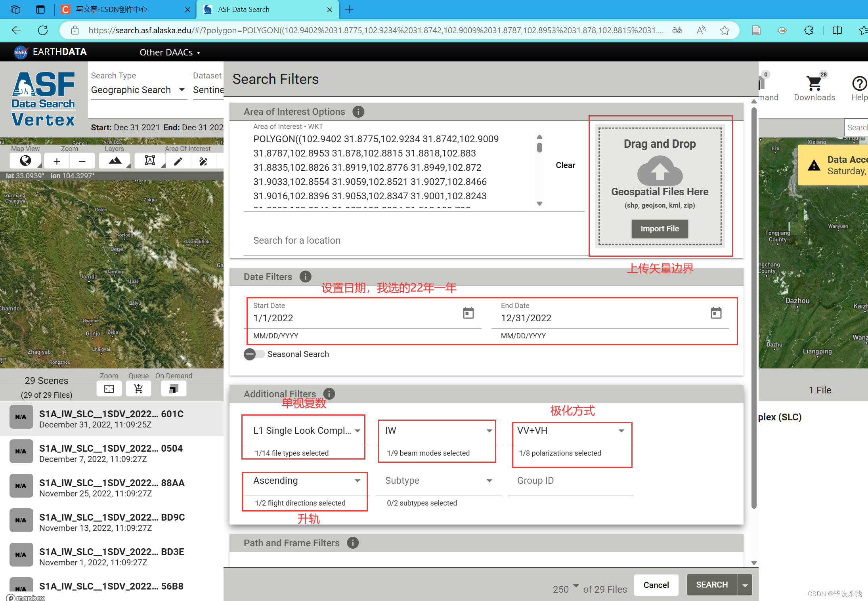Open the IW beam mode dropdown

pyautogui.click(x=439, y=431)
